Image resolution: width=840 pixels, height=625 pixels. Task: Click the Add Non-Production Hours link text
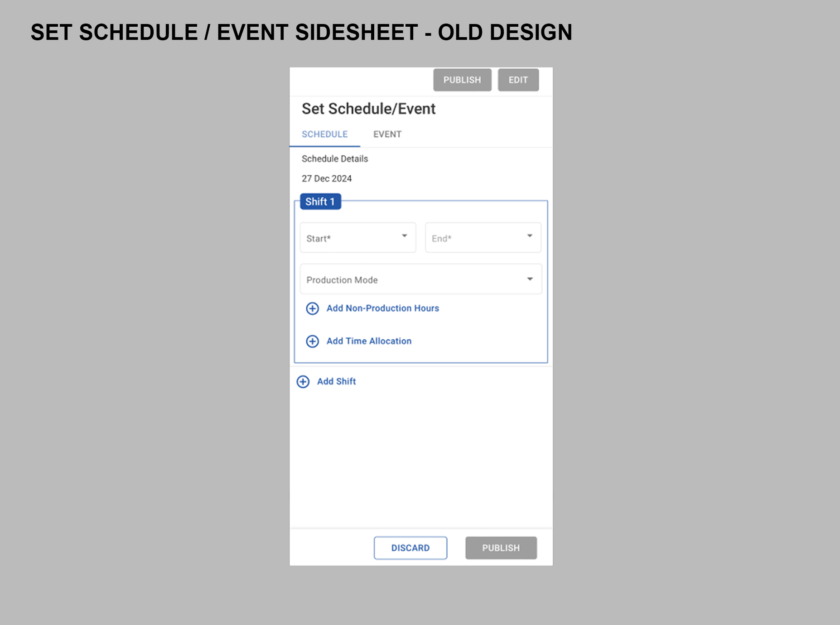[382, 308]
